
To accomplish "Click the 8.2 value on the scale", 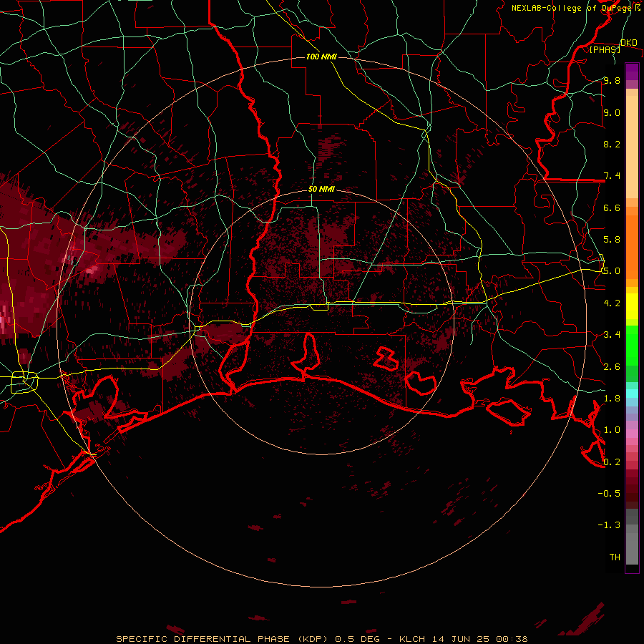I will (612, 144).
